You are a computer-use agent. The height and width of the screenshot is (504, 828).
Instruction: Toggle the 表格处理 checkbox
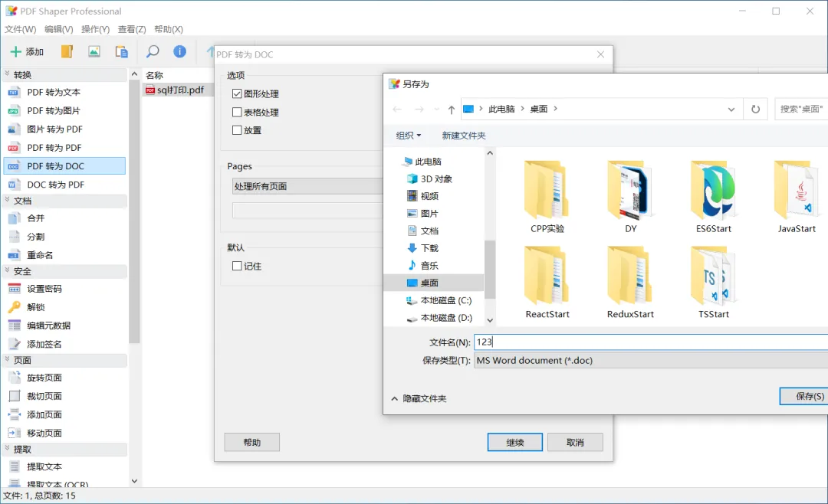(237, 112)
